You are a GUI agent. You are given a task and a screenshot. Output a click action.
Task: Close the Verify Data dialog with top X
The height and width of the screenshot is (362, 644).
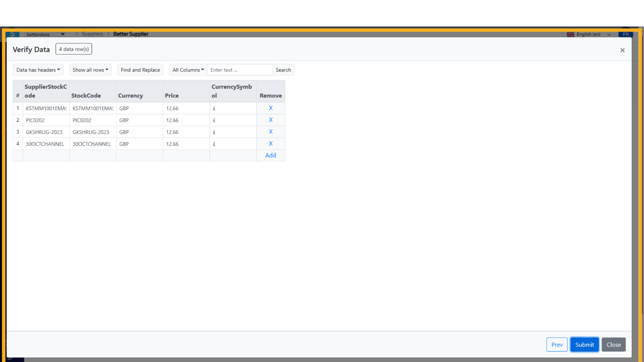click(622, 50)
